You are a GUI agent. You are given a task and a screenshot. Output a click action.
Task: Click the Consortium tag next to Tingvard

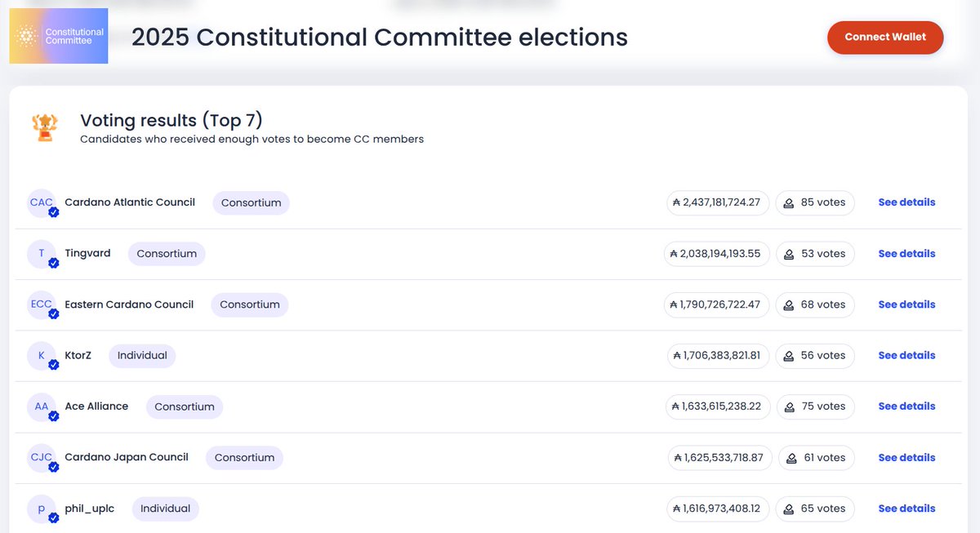tap(167, 254)
